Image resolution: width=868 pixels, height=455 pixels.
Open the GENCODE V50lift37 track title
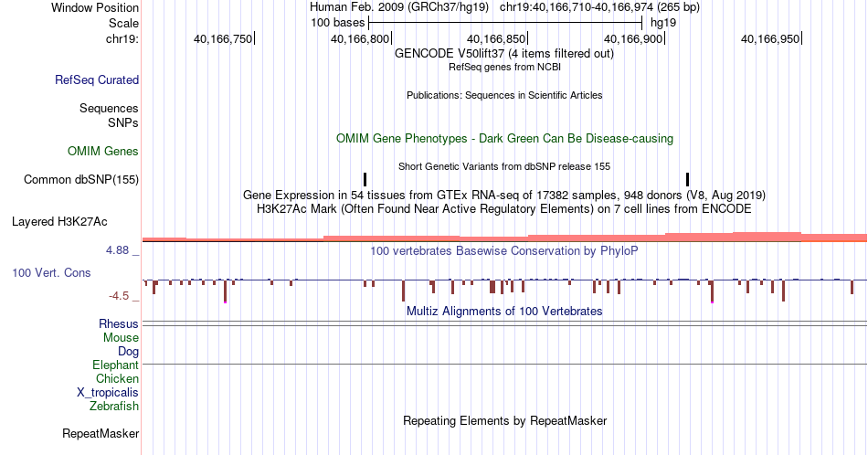coord(503,54)
